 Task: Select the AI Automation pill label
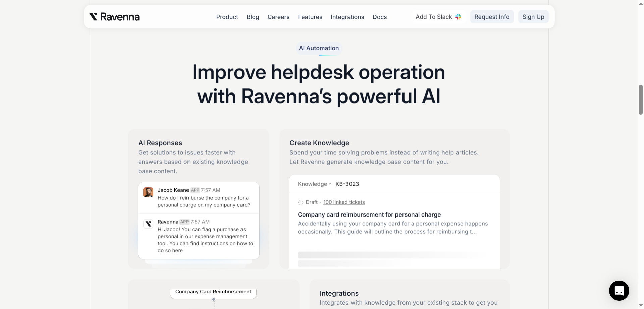tap(319, 48)
